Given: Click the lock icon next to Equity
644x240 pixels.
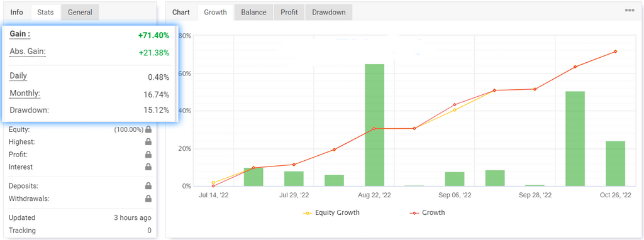Looking at the screenshot, I should pyautogui.click(x=148, y=129).
